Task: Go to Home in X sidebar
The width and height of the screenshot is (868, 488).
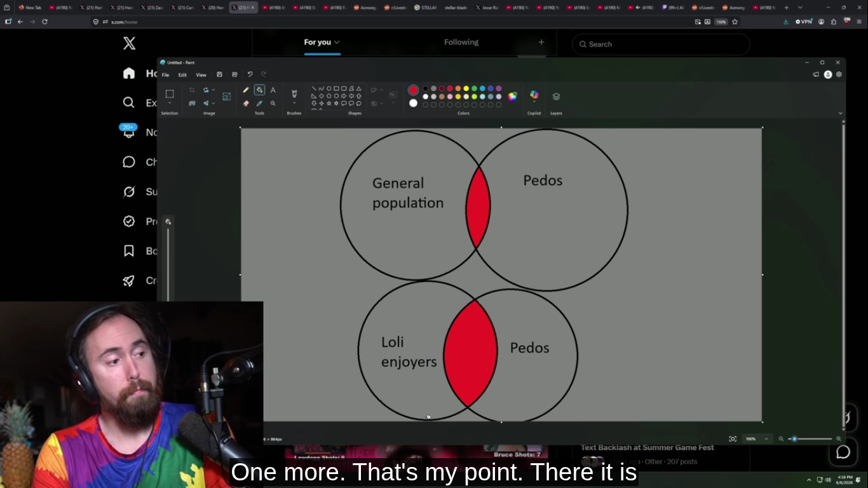Action: coord(129,73)
